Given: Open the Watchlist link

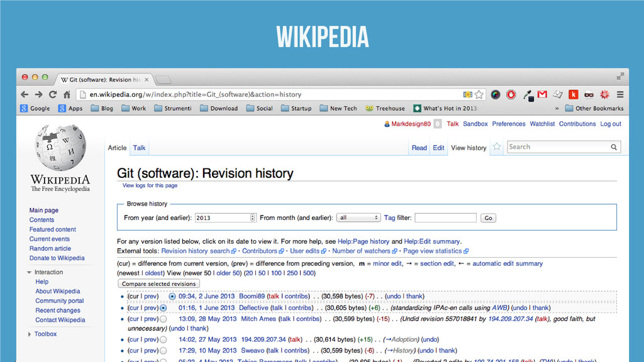Looking at the screenshot, I should [542, 124].
